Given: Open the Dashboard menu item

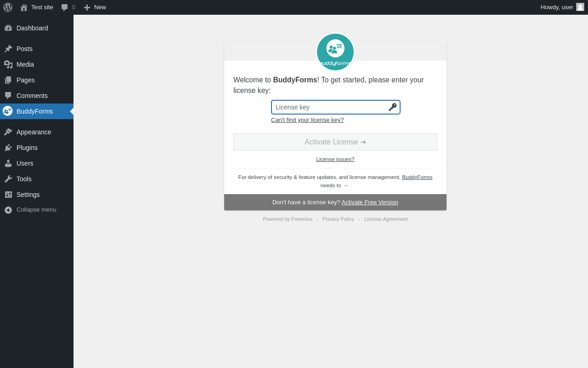Looking at the screenshot, I should pyautogui.click(x=37, y=28).
